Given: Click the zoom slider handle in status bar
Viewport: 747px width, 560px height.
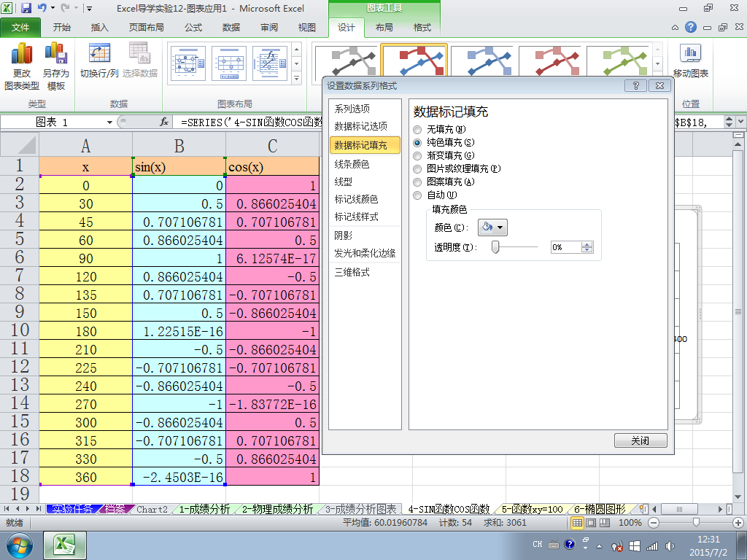Looking at the screenshot, I should tap(696, 523).
